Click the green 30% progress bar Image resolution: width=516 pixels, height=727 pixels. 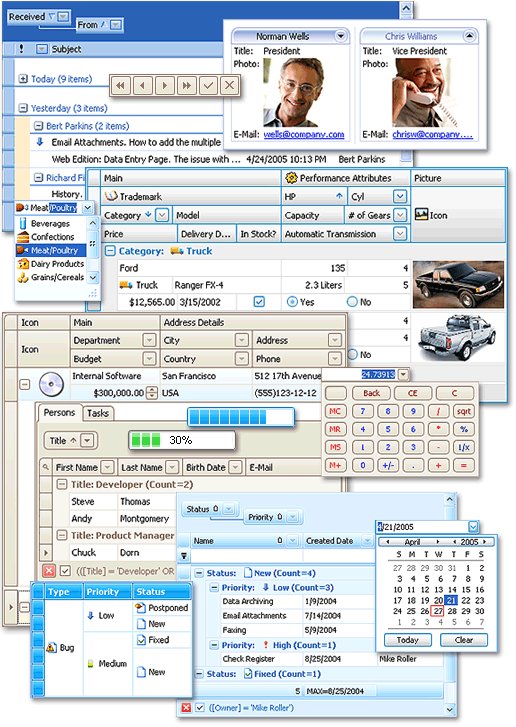click(182, 440)
